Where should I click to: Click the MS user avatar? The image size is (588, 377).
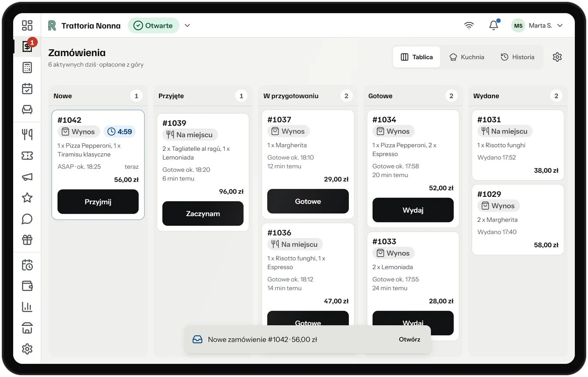click(x=518, y=25)
